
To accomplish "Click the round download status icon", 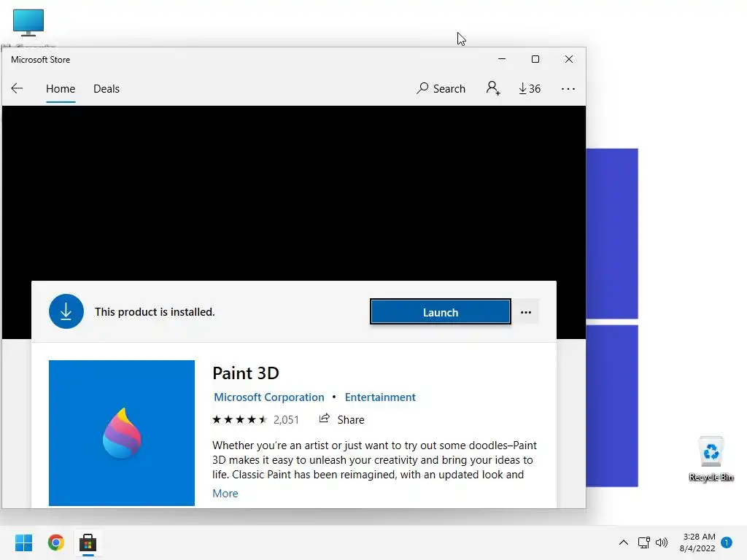I will [x=66, y=312].
